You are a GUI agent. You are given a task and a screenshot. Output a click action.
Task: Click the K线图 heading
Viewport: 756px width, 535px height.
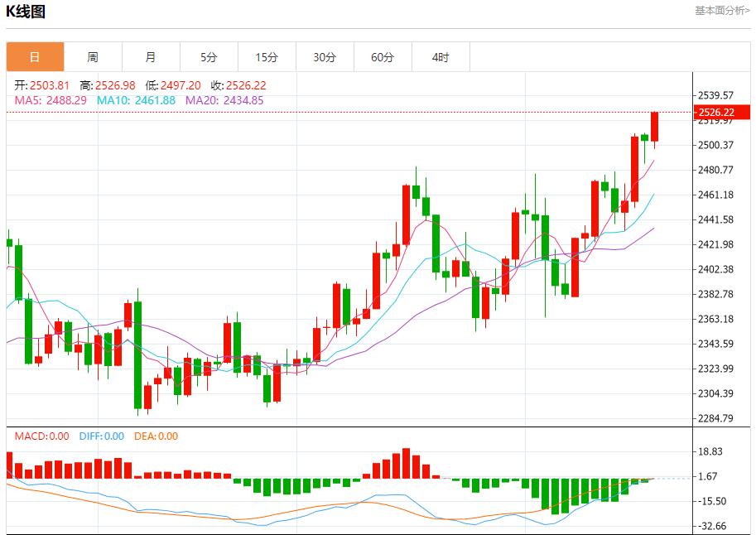(x=26, y=12)
